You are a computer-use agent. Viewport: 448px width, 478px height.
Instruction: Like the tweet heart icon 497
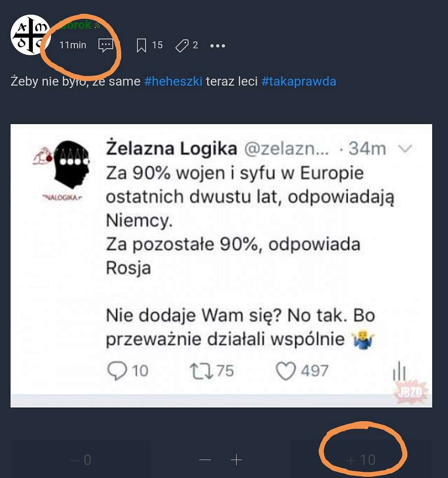[x=286, y=371]
